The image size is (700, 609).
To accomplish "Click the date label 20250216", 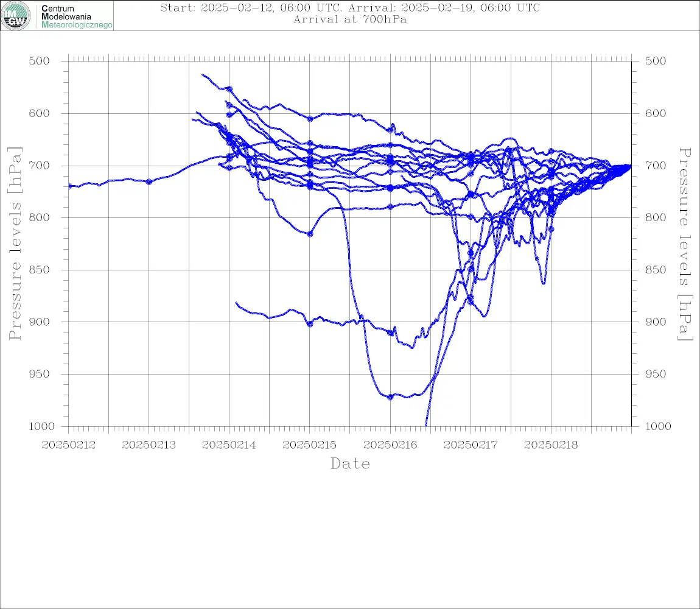I will (x=390, y=445).
